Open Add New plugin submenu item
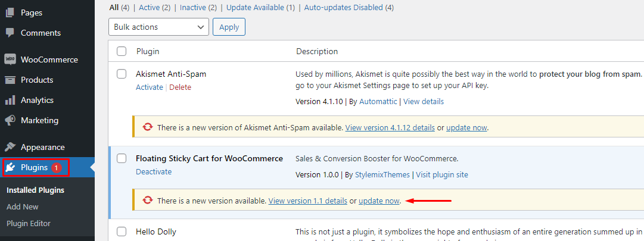This screenshot has height=241, width=644. [x=23, y=206]
